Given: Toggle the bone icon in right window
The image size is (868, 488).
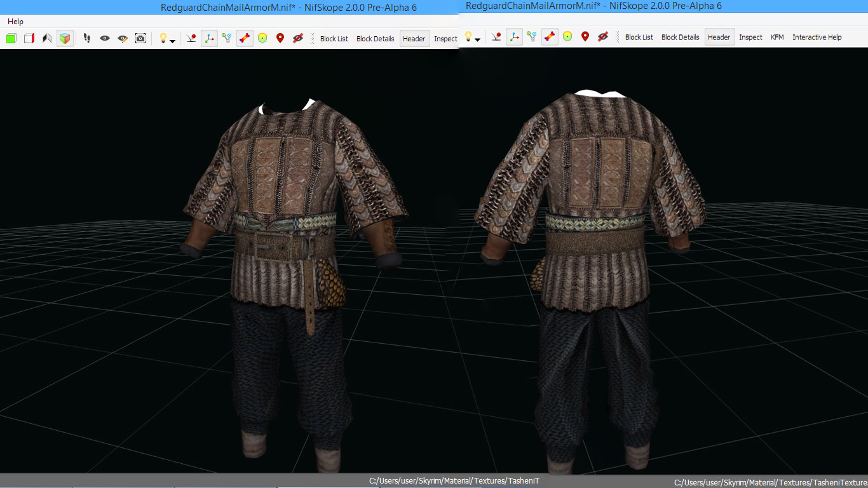Looking at the screenshot, I should 550,37.
